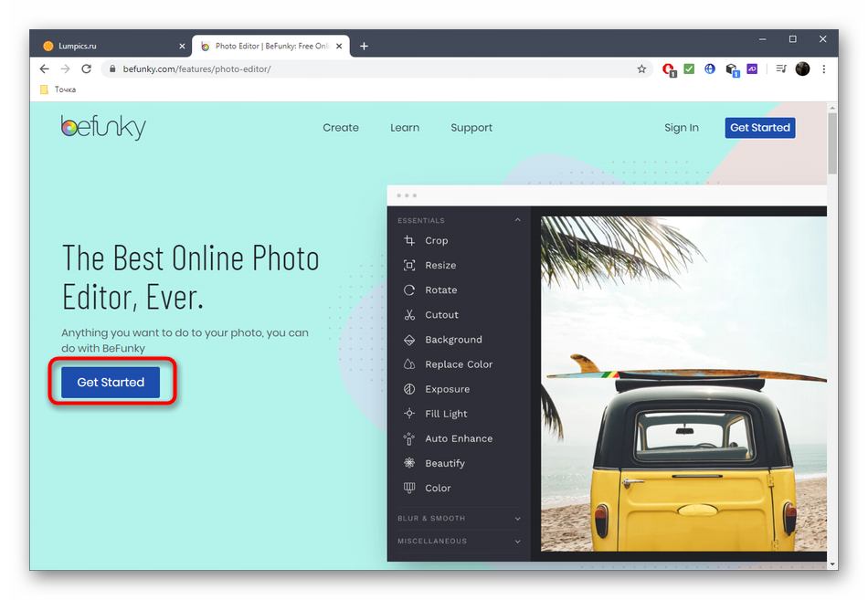
Task: Open the Support menu item
Action: [x=471, y=128]
